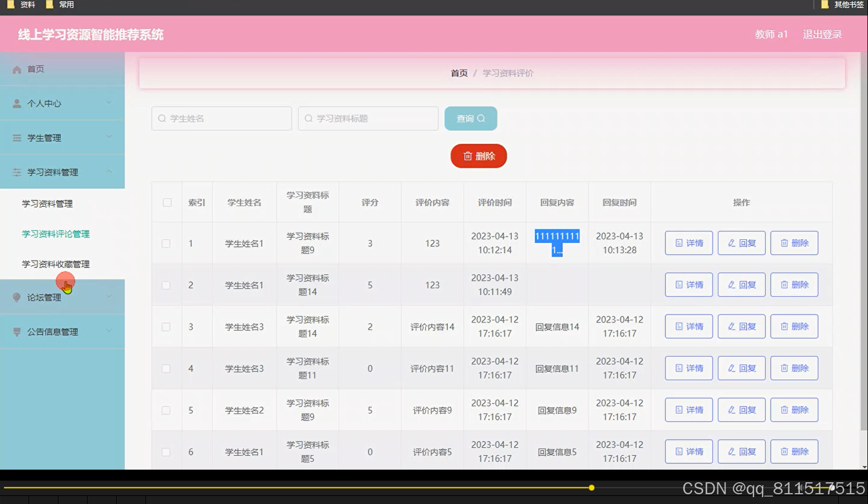
Task: Reply to row 2 via 回复
Action: pyautogui.click(x=741, y=285)
